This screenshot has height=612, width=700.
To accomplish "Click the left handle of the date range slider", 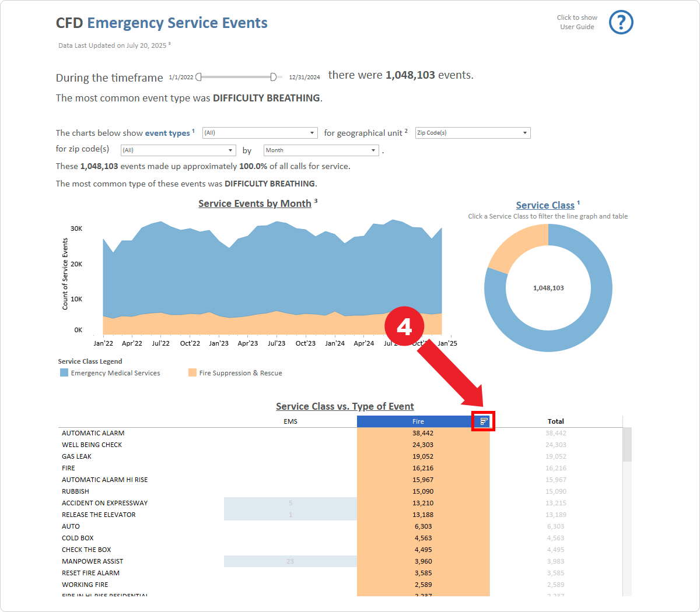I will click(x=198, y=76).
